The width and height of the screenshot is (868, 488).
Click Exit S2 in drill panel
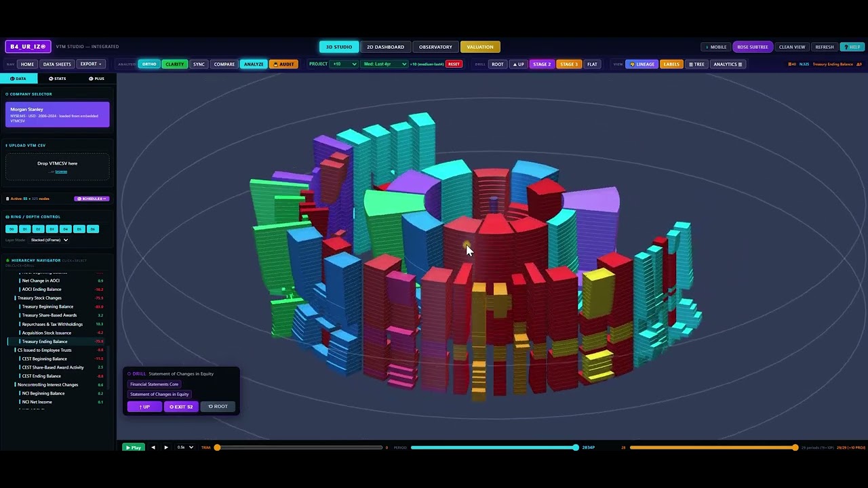click(181, 407)
